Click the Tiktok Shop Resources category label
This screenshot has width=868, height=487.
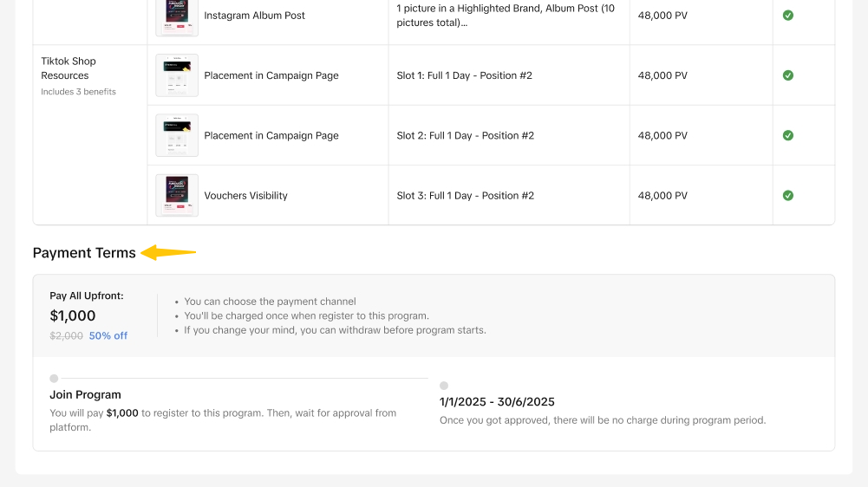point(69,68)
